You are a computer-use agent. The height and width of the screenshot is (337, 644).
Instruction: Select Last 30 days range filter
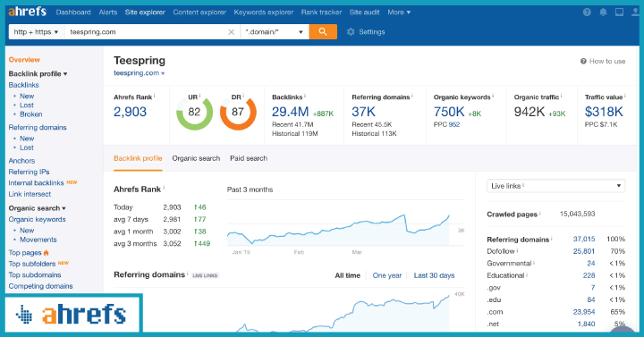coord(434,275)
